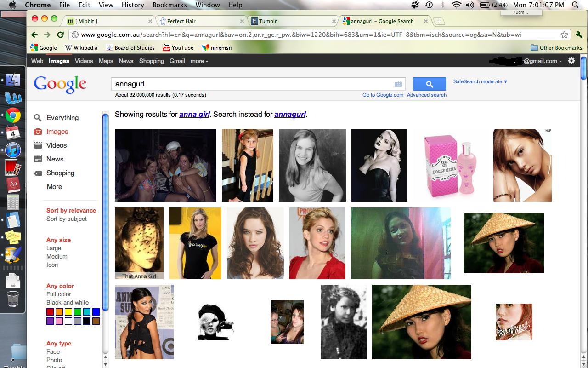Click the Bluetooth menu bar icon
Viewport: 588px width, 368px height.
pyautogui.click(x=442, y=5)
